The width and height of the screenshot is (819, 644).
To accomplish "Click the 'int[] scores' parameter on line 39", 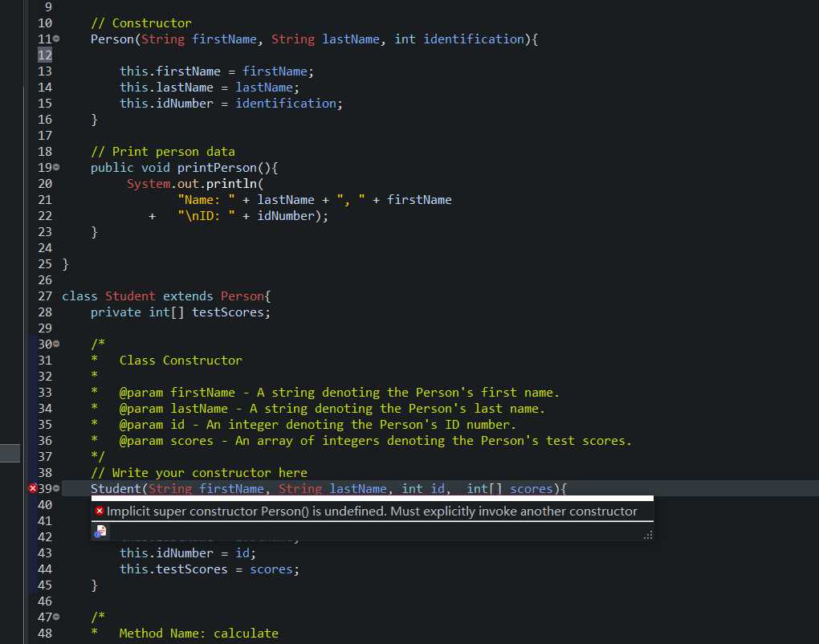I will point(509,489).
